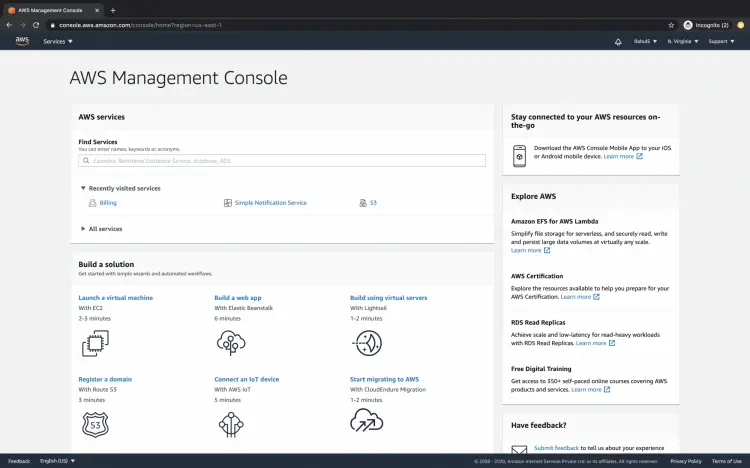
Task: Click external link icon after Amazon EFS Learn more
Action: point(547,250)
